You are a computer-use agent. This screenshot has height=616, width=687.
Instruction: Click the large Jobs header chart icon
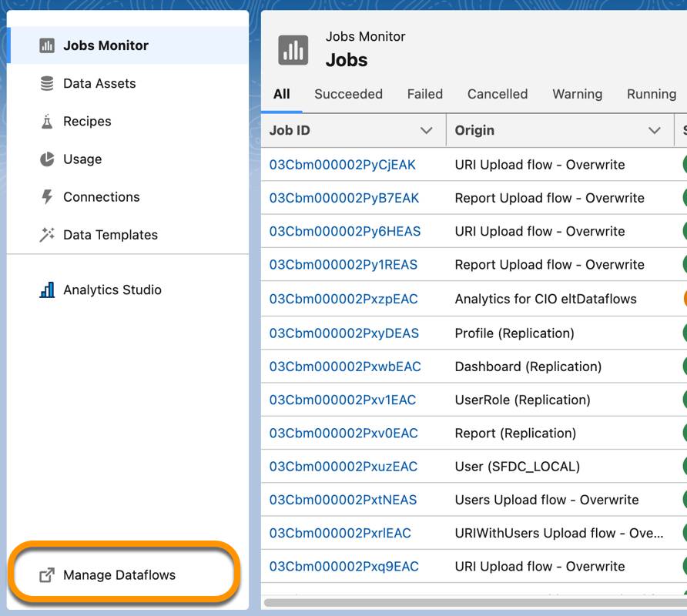293,50
